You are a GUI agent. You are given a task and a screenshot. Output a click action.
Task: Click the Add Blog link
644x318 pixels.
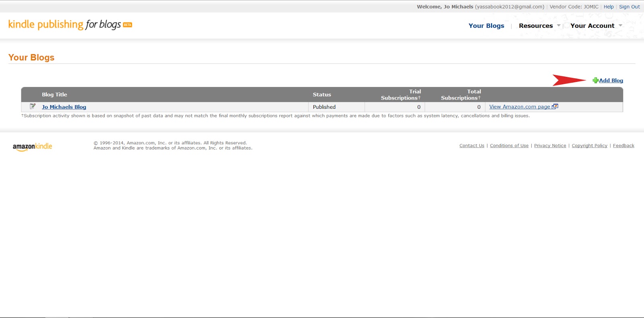point(611,81)
